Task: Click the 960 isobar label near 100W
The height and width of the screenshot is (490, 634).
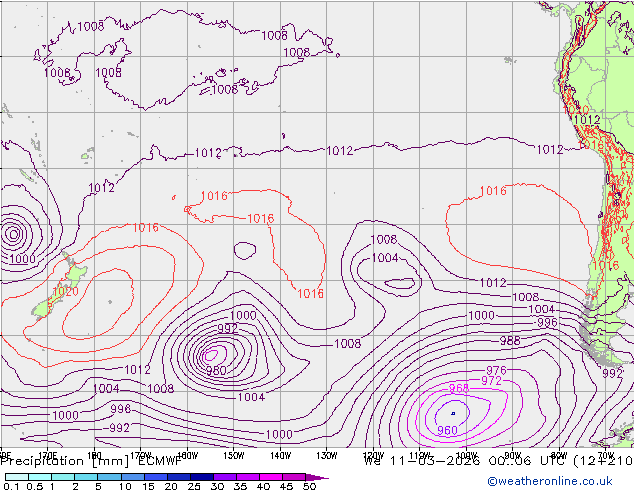Action: pyautogui.click(x=447, y=430)
